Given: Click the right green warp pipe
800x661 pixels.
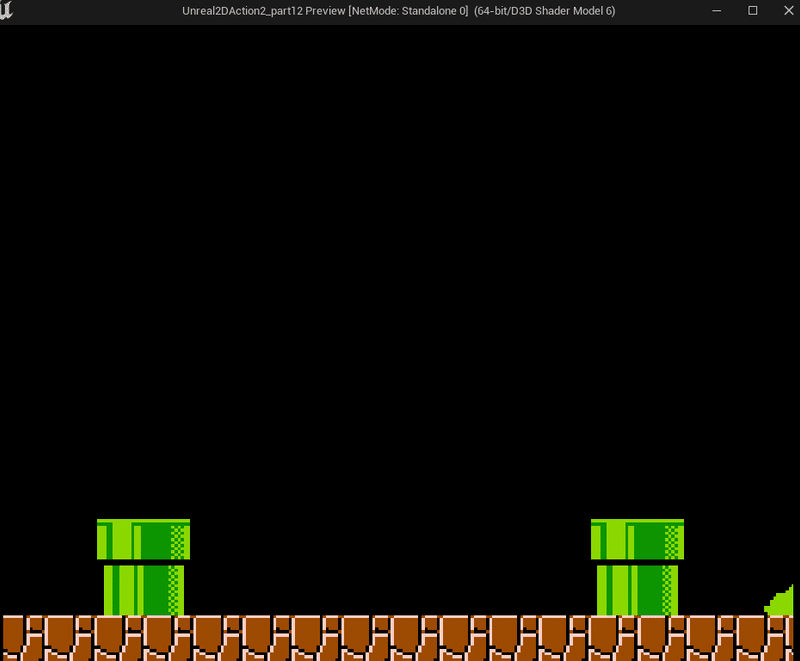Looking at the screenshot, I should (637, 567).
